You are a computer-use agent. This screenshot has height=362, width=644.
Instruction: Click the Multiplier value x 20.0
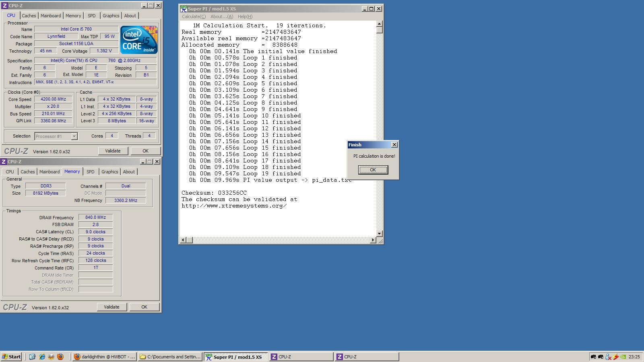[53, 107]
